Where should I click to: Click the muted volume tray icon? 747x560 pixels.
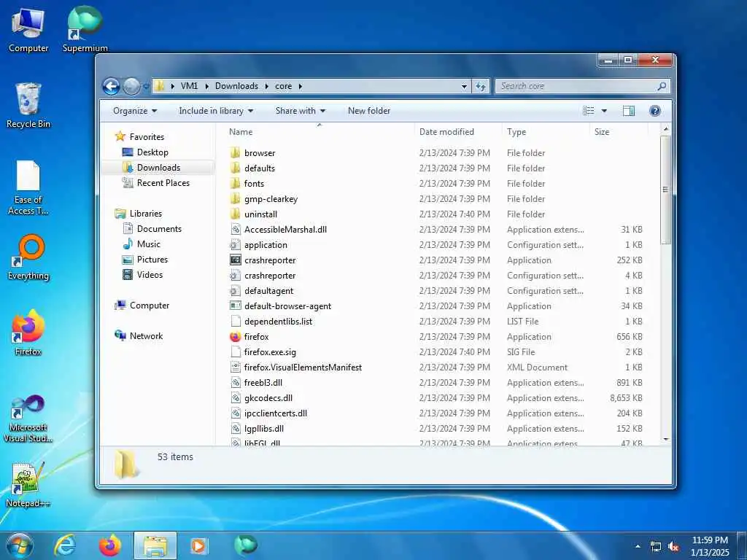pyautogui.click(x=673, y=547)
